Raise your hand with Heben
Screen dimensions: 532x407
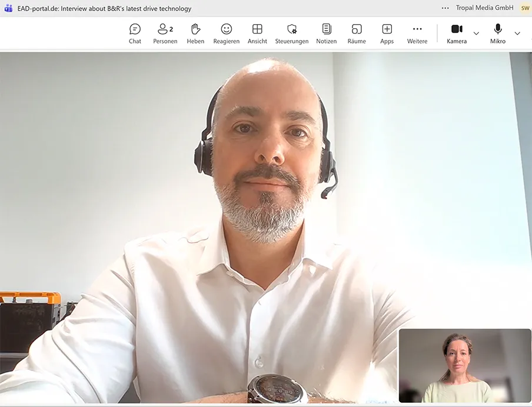(195, 32)
